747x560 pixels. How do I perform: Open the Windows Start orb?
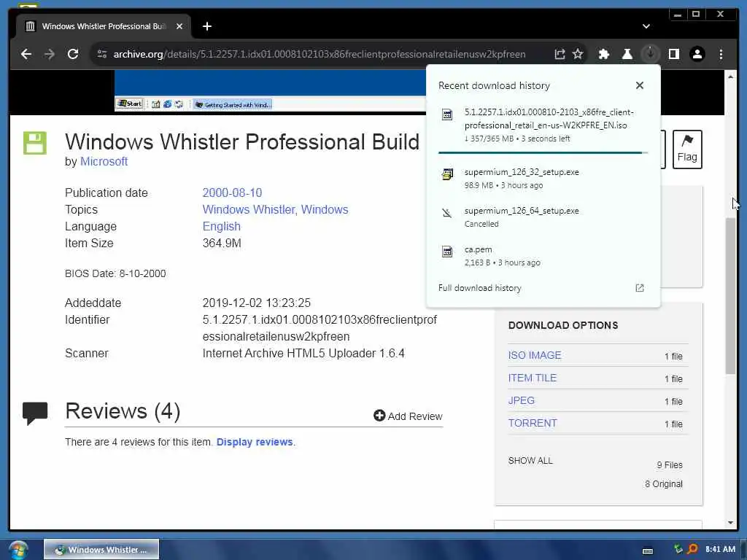click(x=18, y=550)
